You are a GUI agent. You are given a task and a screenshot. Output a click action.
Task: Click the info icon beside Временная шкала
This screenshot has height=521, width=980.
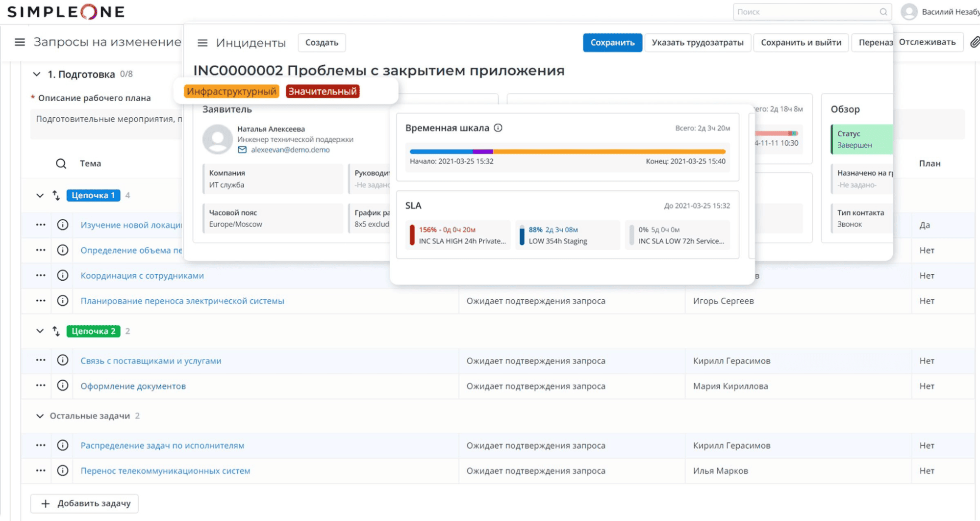coord(498,128)
